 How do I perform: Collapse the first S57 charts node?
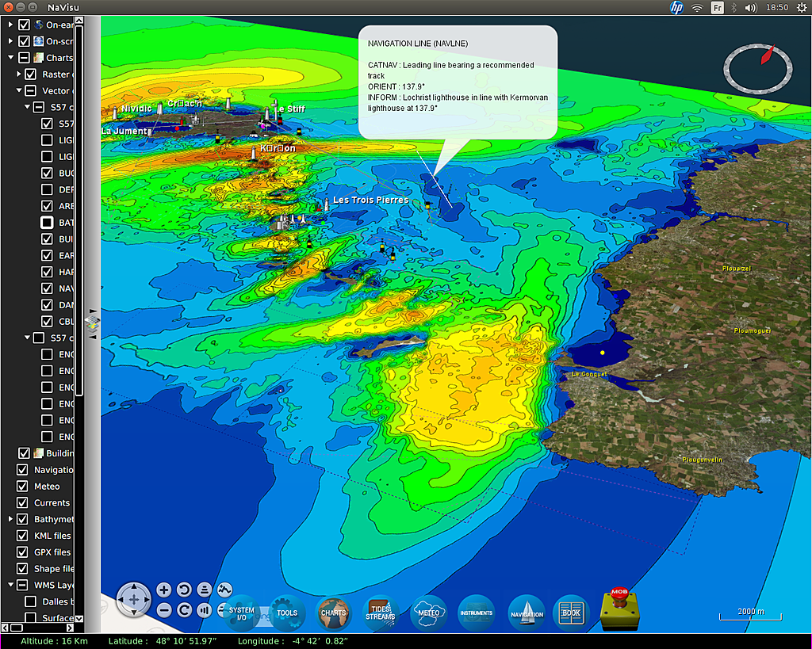27,107
